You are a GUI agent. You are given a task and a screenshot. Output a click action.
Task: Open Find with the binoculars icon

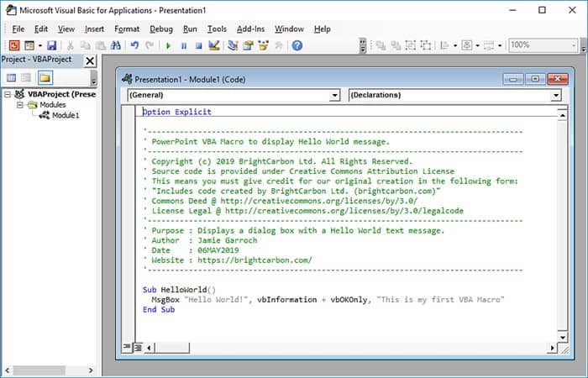[x=116, y=45]
